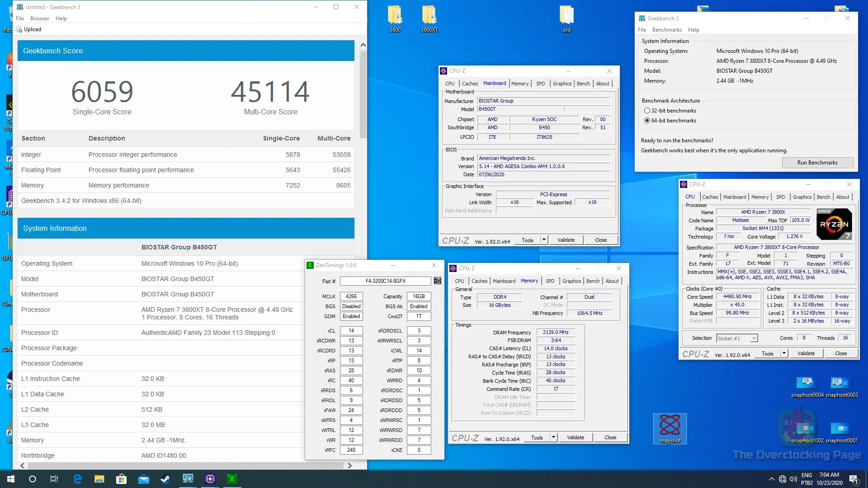Switch to About tab in CPU-Z CPU window
This screenshot has width=868, height=488.
[843, 197]
